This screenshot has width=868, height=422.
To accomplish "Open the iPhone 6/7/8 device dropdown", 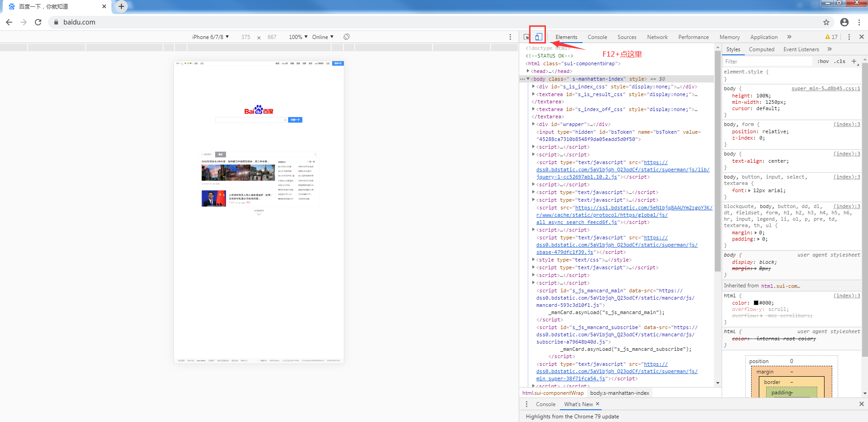I will point(210,37).
